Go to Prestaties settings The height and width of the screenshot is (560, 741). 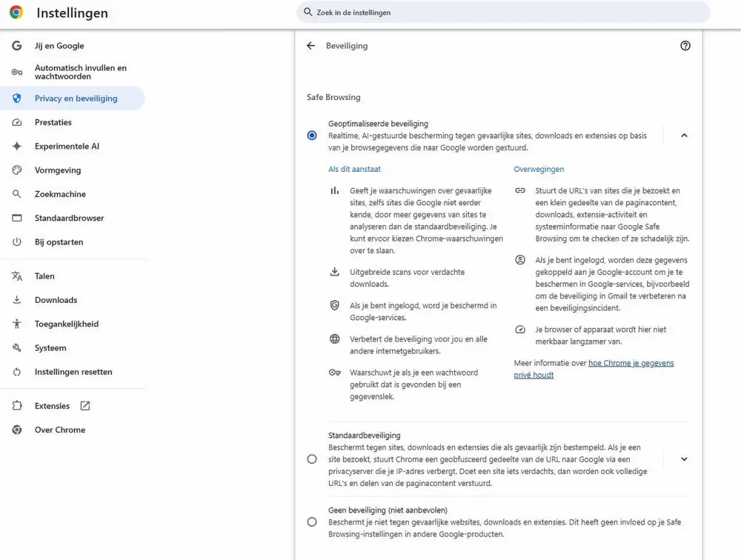73,122
